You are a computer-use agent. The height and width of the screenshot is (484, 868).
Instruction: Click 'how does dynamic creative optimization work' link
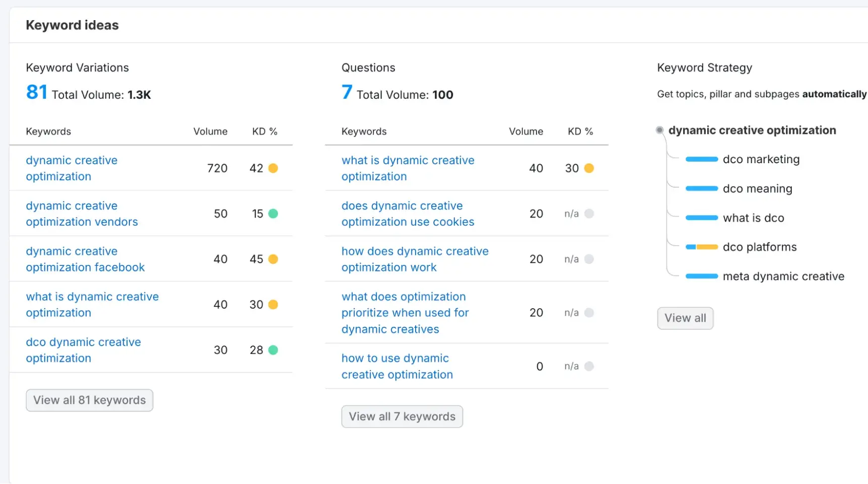[415, 259]
